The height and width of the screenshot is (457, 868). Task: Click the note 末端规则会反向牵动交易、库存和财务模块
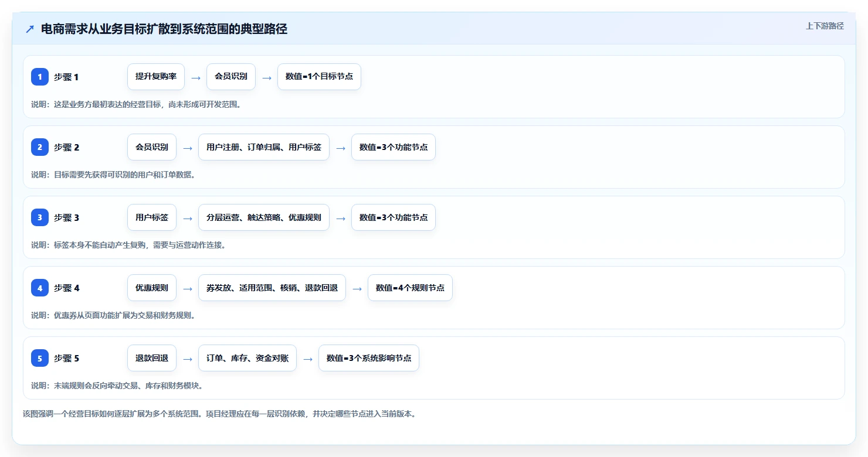tap(117, 386)
